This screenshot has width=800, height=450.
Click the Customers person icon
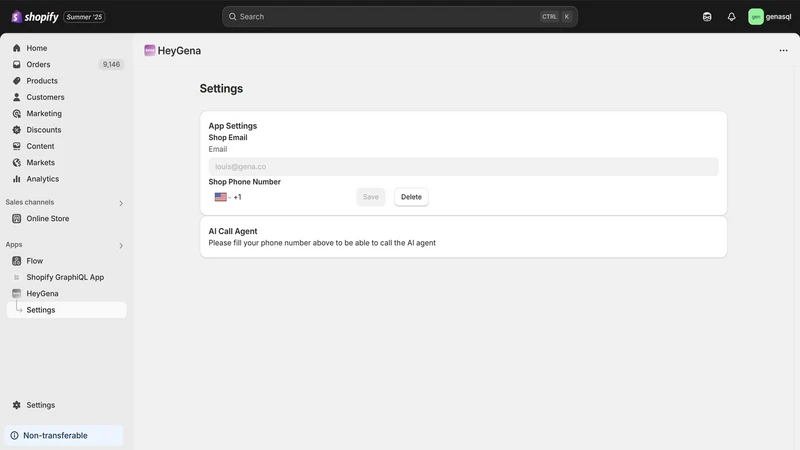pyautogui.click(x=16, y=97)
